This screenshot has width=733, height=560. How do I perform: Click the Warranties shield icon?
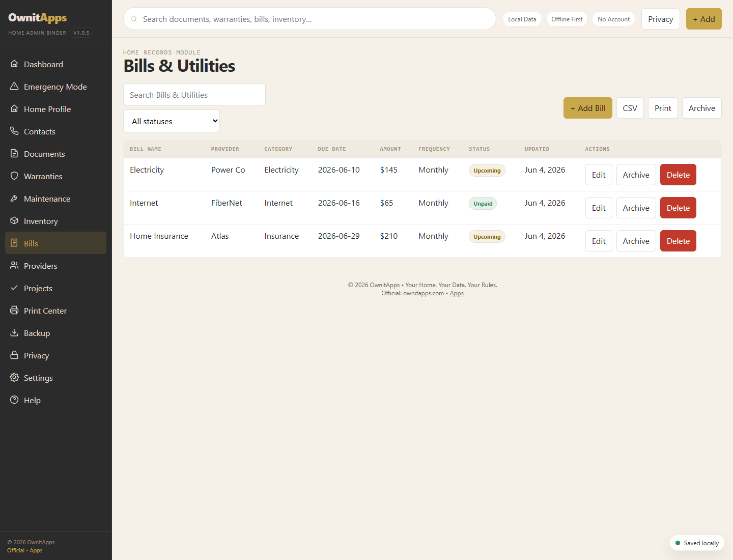pos(14,176)
